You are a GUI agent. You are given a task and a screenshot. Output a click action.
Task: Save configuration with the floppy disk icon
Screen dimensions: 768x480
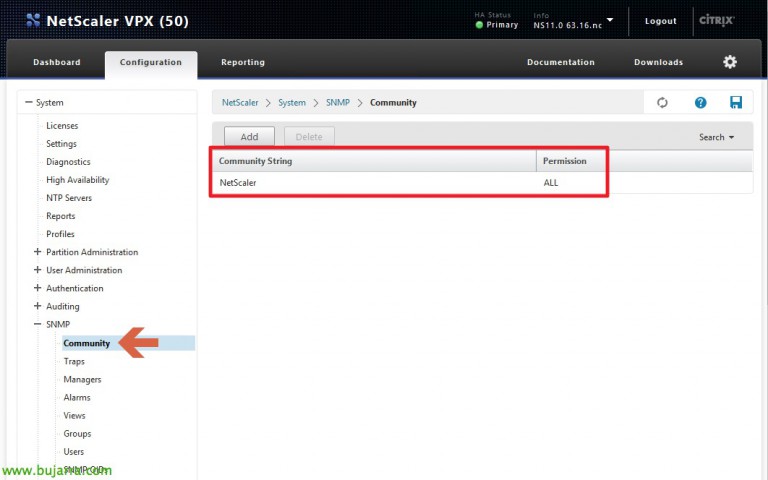coord(736,102)
